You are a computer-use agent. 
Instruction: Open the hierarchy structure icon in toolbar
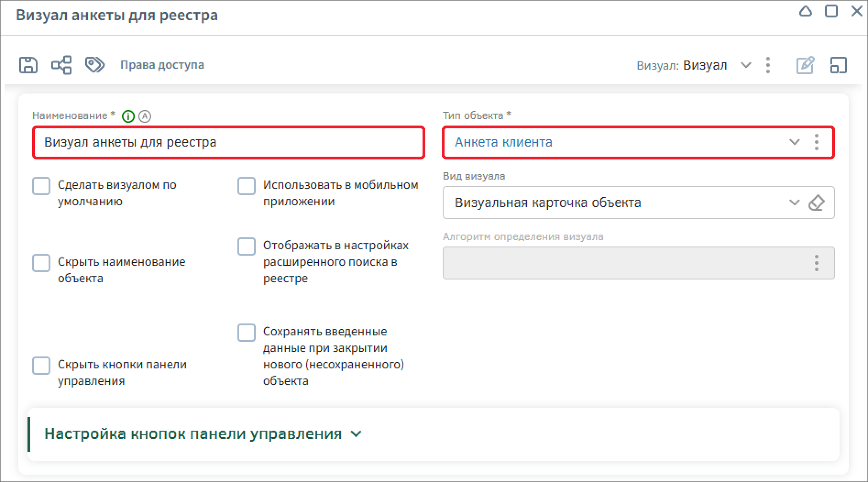point(61,65)
